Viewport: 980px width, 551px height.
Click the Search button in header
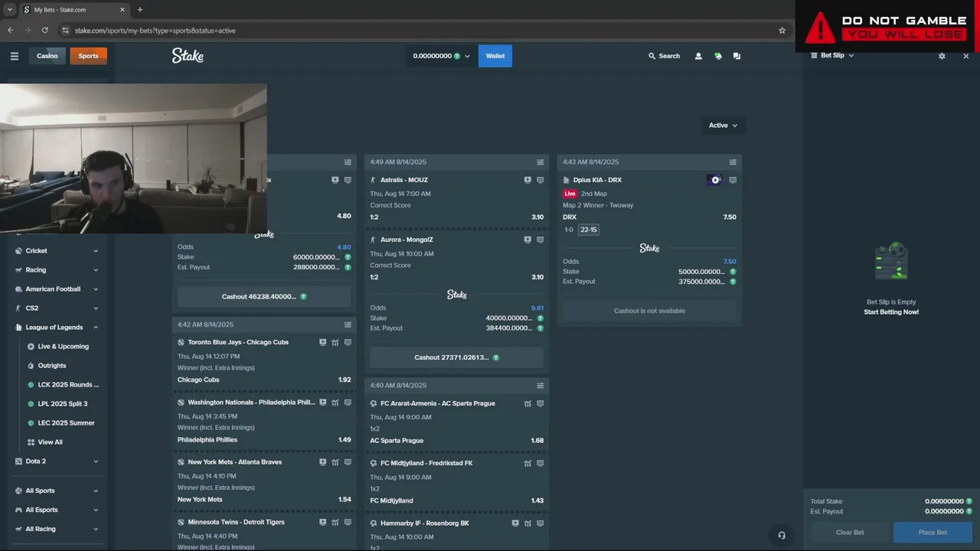pos(664,56)
